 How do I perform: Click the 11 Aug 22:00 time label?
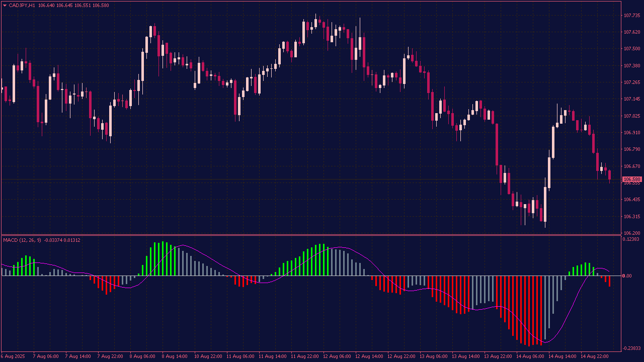point(305,356)
